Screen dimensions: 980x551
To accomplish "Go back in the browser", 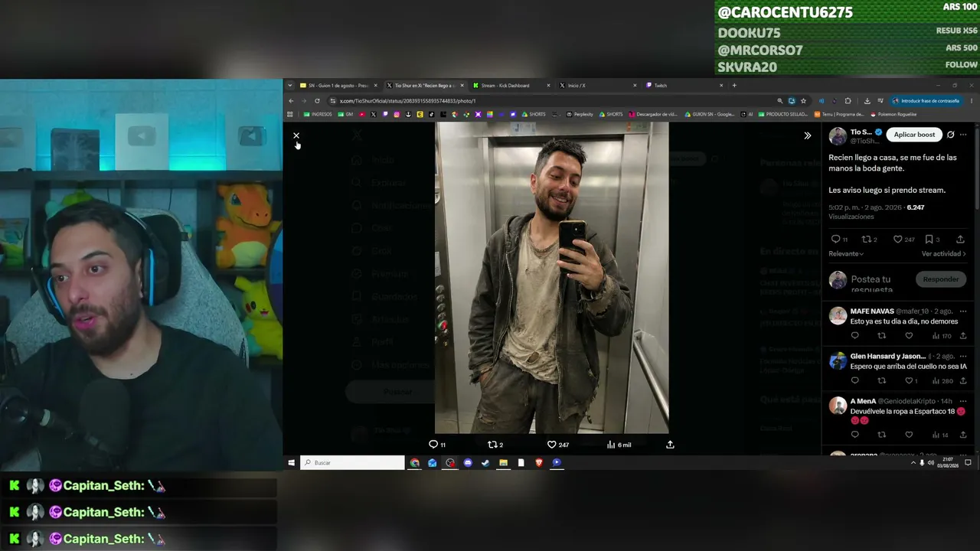I will click(291, 101).
